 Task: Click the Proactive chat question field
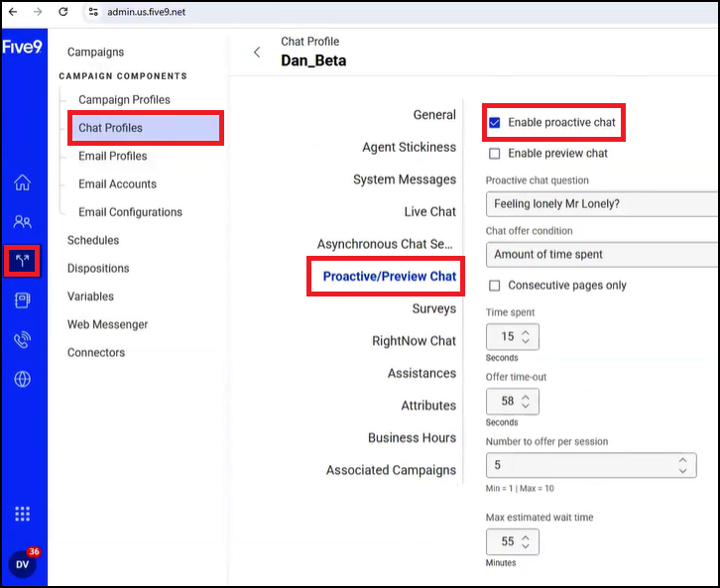602,204
